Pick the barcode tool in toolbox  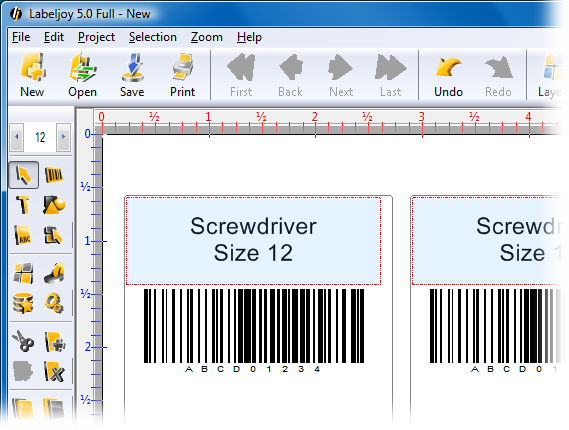(x=54, y=175)
